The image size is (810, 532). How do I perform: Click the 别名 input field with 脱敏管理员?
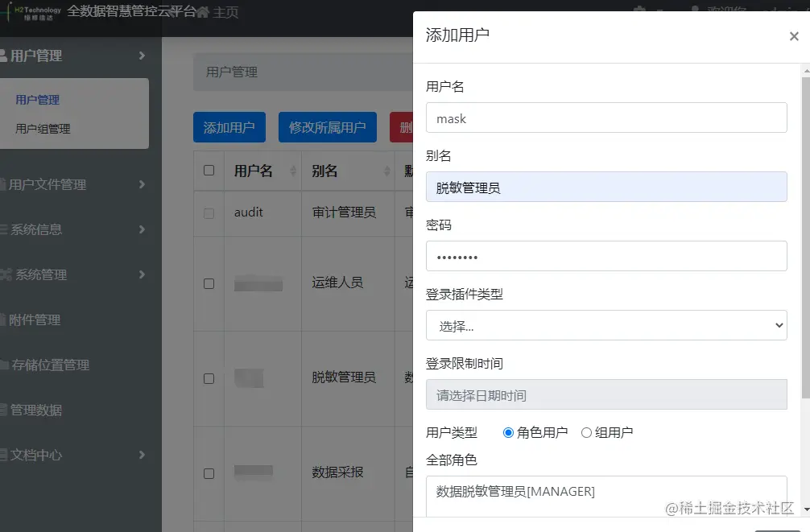[606, 187]
